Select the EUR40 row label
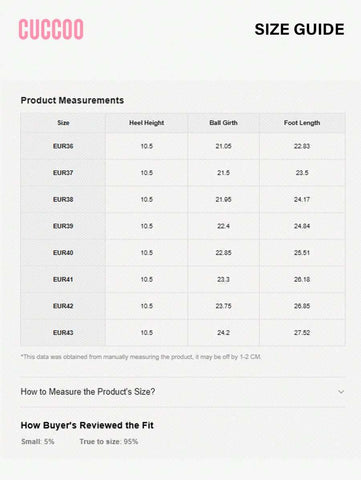Image resolution: width=361 pixels, height=480 pixels. pyautogui.click(x=63, y=253)
